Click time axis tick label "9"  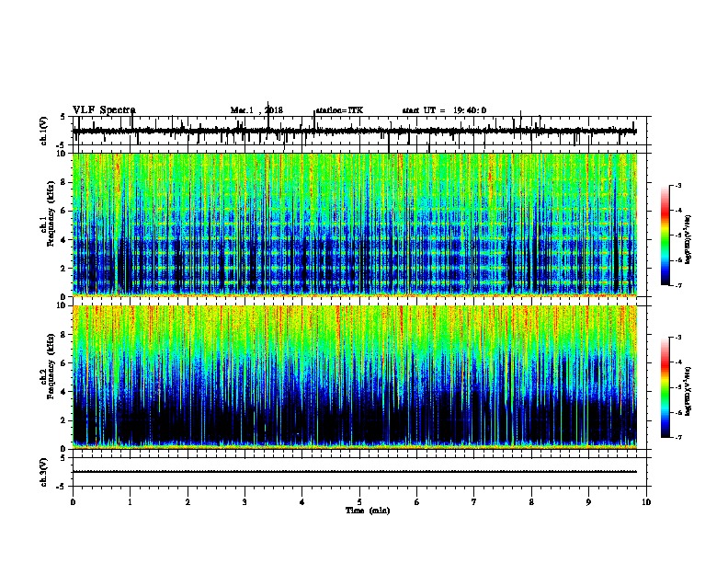tap(588, 502)
